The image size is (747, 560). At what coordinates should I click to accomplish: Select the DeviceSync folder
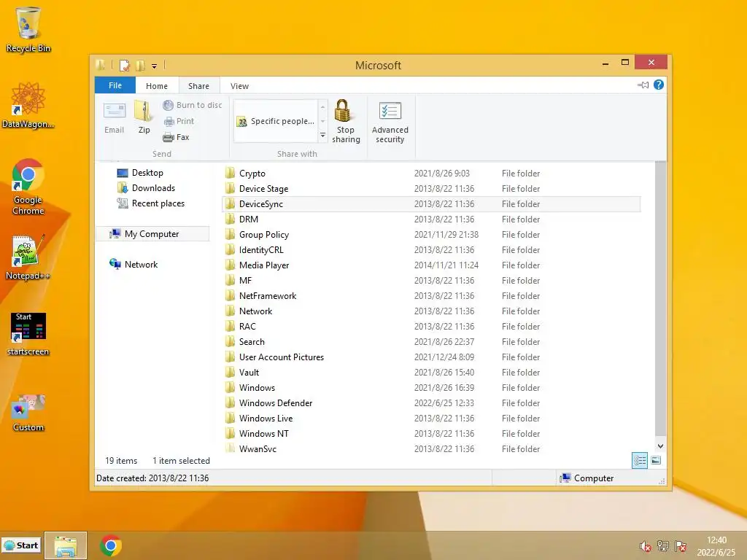431,204
